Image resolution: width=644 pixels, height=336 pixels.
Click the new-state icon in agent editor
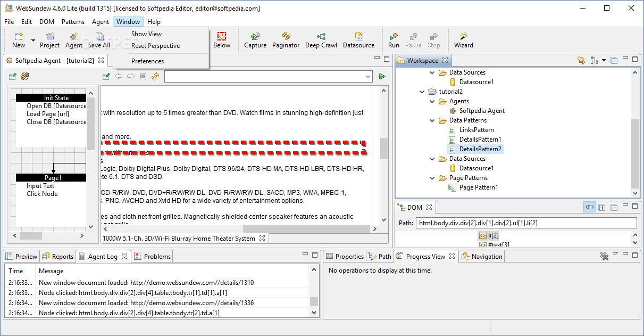point(12,77)
